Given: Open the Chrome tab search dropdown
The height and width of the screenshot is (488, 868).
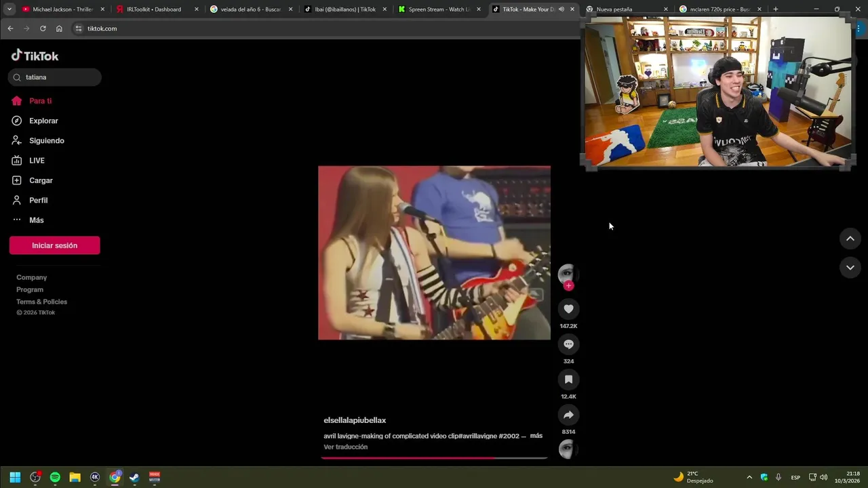Looking at the screenshot, I should [9, 9].
